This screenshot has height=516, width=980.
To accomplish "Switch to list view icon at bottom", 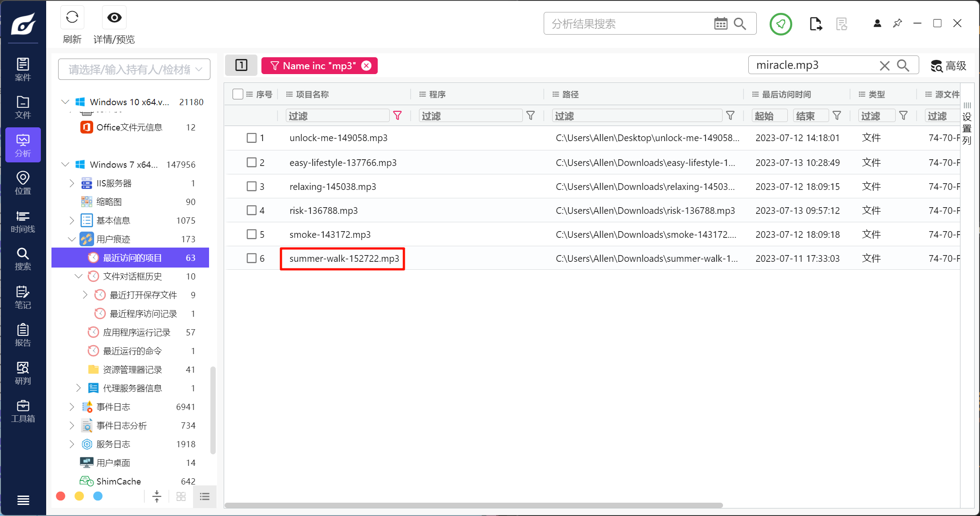I will pos(205,496).
